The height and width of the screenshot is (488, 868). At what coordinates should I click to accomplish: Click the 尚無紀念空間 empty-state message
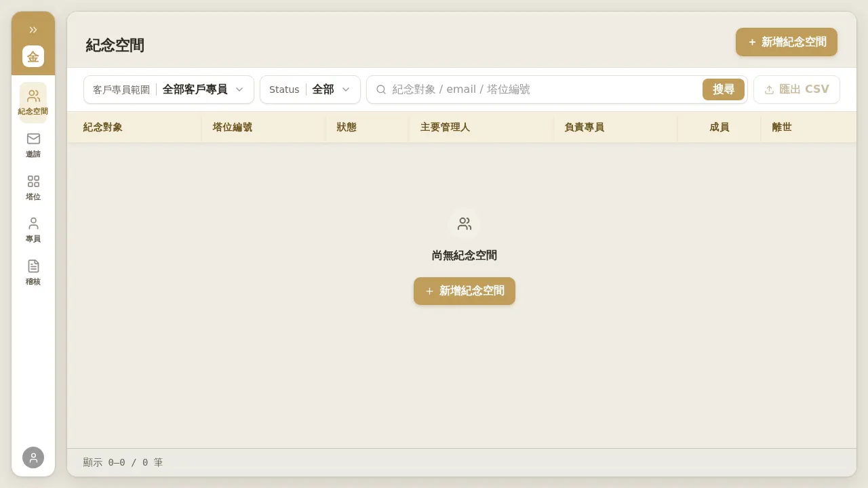(x=465, y=256)
